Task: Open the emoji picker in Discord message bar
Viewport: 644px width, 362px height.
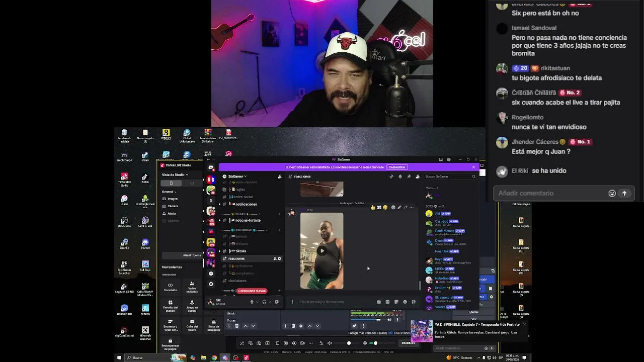Action: click(x=405, y=302)
